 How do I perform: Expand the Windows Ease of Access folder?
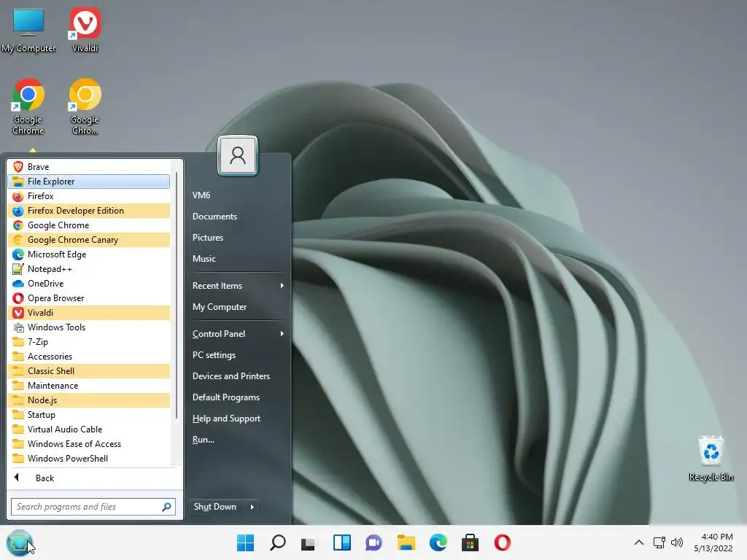[x=88, y=444]
